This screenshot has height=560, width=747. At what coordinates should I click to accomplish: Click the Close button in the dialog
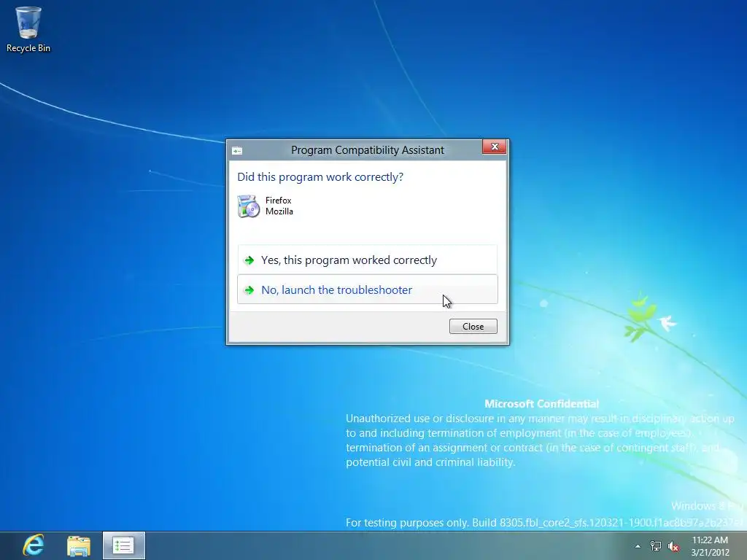point(473,326)
